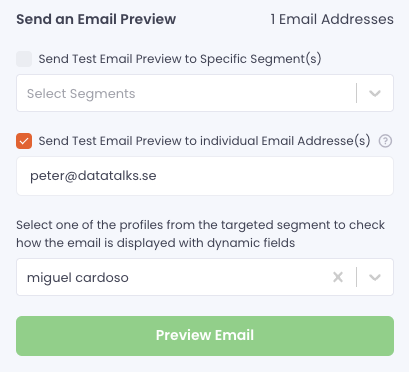Open the Select Segments dropdown
409x372 pixels.
pos(205,93)
